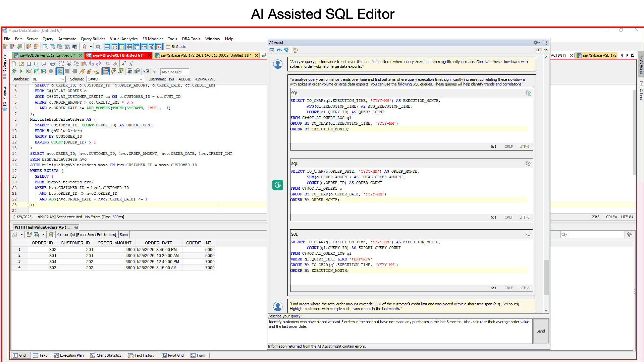The width and height of the screenshot is (644, 362).
Task: Open the Schema dropdown showing C##OT
Action: tap(141, 79)
